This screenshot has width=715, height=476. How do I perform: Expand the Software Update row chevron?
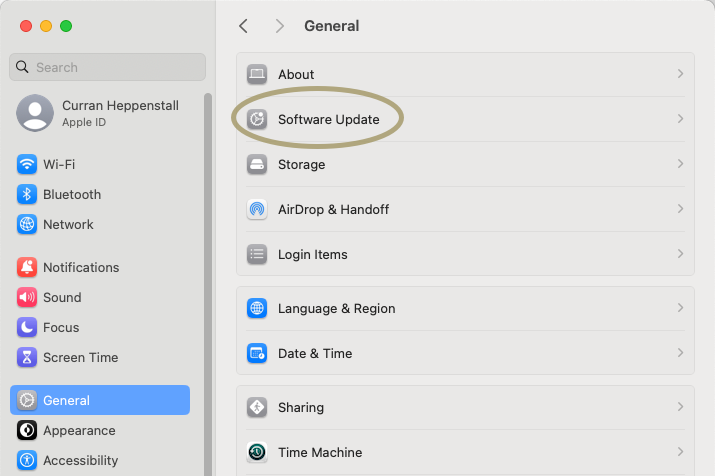[x=680, y=119]
